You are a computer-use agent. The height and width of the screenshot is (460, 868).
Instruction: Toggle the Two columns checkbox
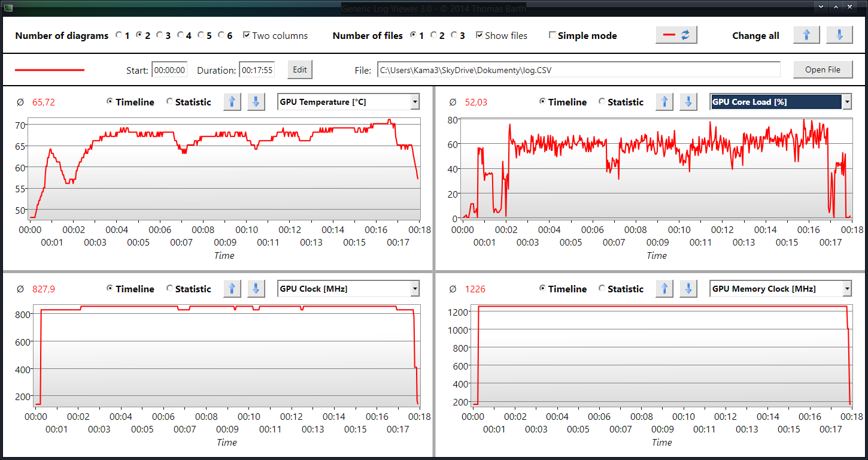pos(247,35)
